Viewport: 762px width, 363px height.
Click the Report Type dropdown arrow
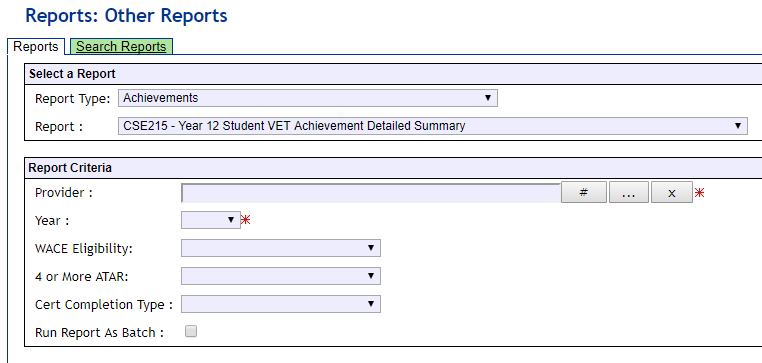(488, 98)
